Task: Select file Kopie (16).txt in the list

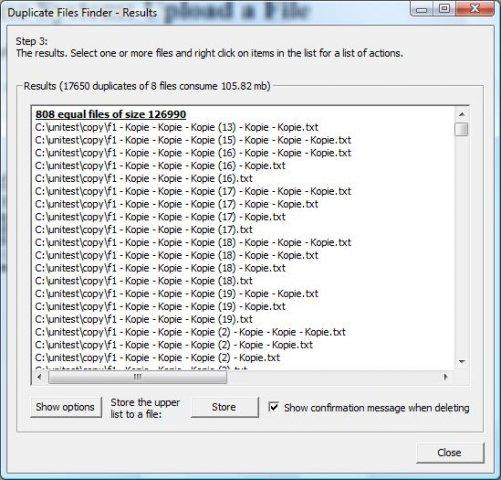Action: pos(144,179)
